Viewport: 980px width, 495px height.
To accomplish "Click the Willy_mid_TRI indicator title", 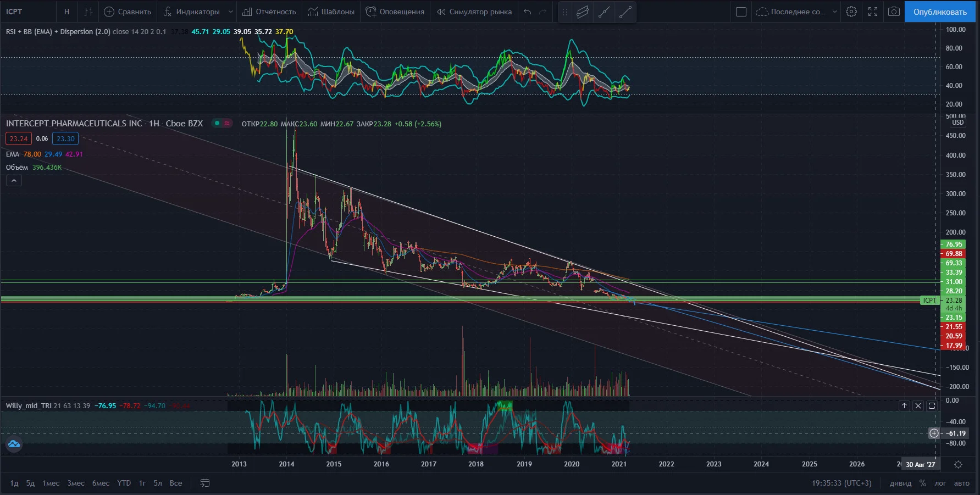I will click(29, 406).
